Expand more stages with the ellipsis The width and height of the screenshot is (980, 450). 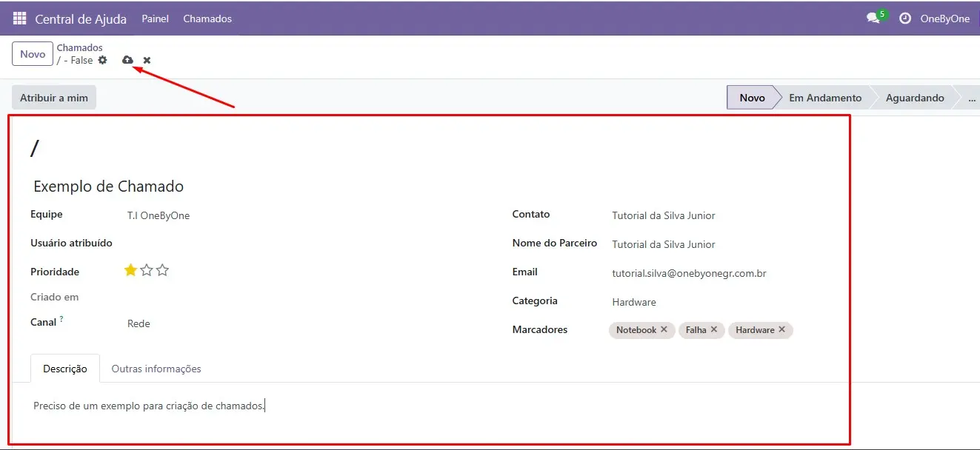tap(971, 98)
